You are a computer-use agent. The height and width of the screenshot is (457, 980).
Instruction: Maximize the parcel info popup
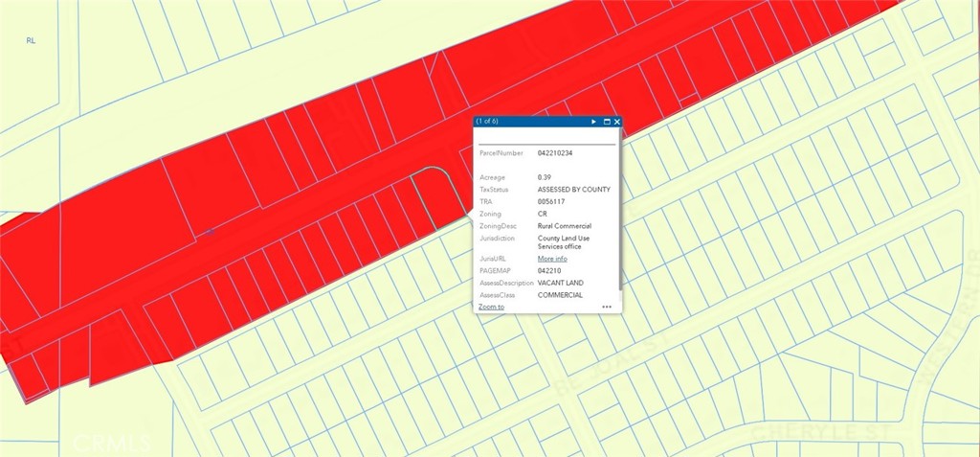pyautogui.click(x=607, y=122)
